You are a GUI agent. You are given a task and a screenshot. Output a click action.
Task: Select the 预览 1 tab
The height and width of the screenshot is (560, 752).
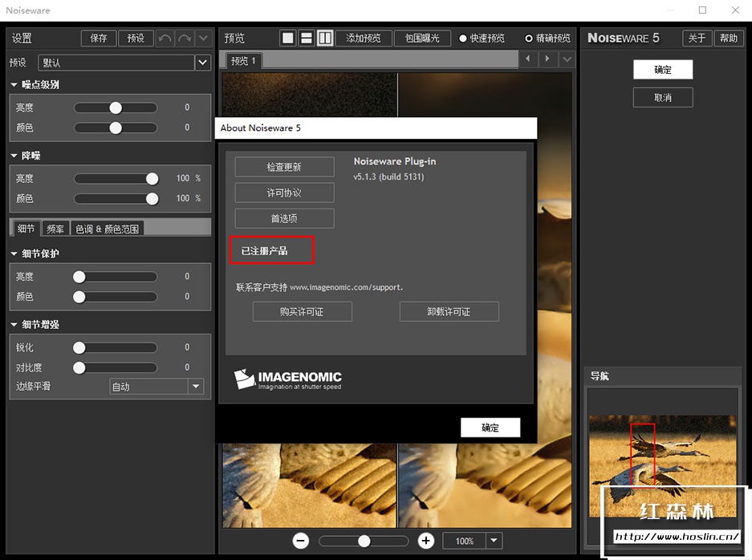pos(244,60)
